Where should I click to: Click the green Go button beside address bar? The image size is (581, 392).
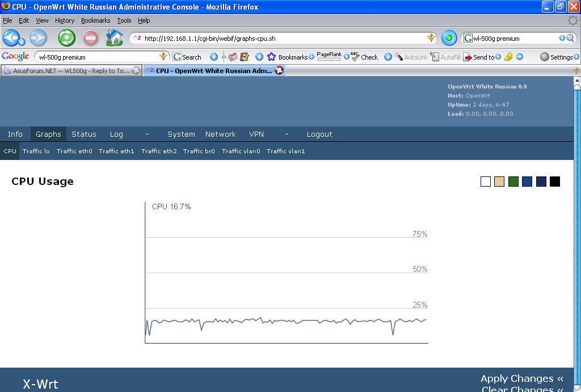449,38
